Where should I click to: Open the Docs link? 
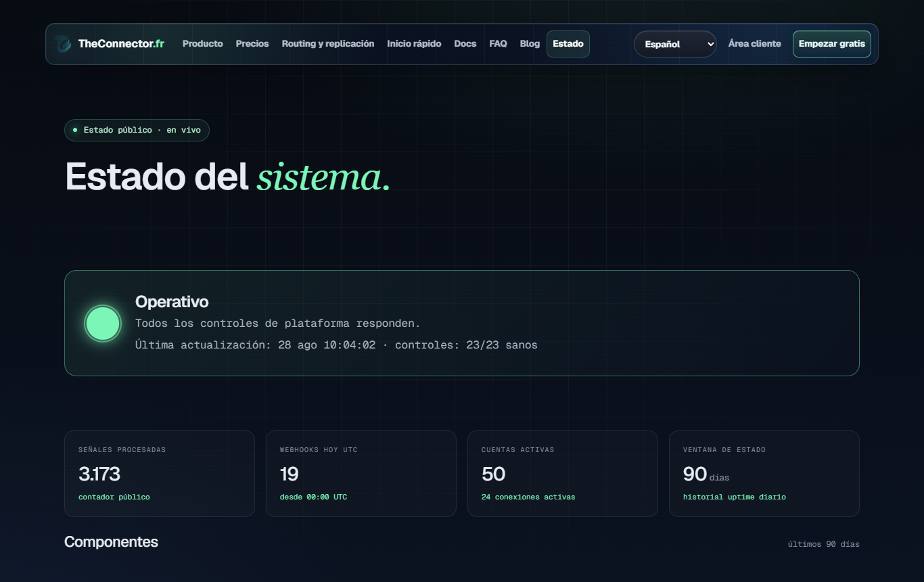(465, 44)
